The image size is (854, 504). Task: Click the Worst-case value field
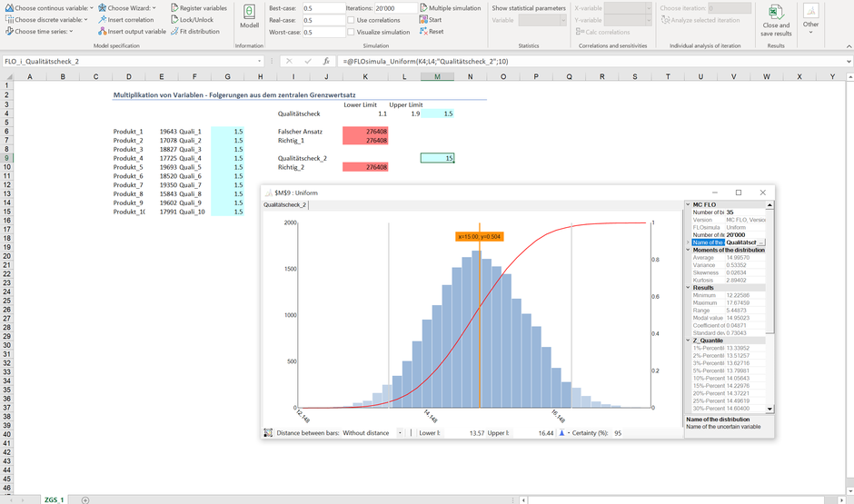click(323, 32)
